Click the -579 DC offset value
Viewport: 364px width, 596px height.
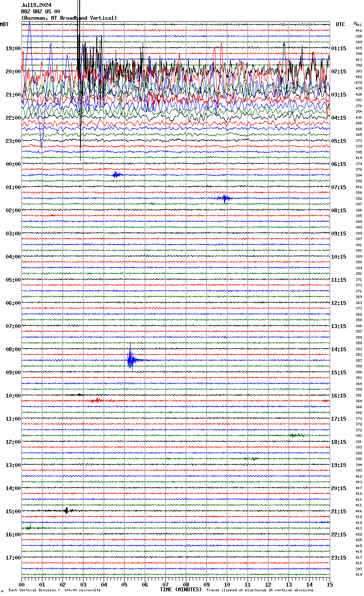coord(358,83)
